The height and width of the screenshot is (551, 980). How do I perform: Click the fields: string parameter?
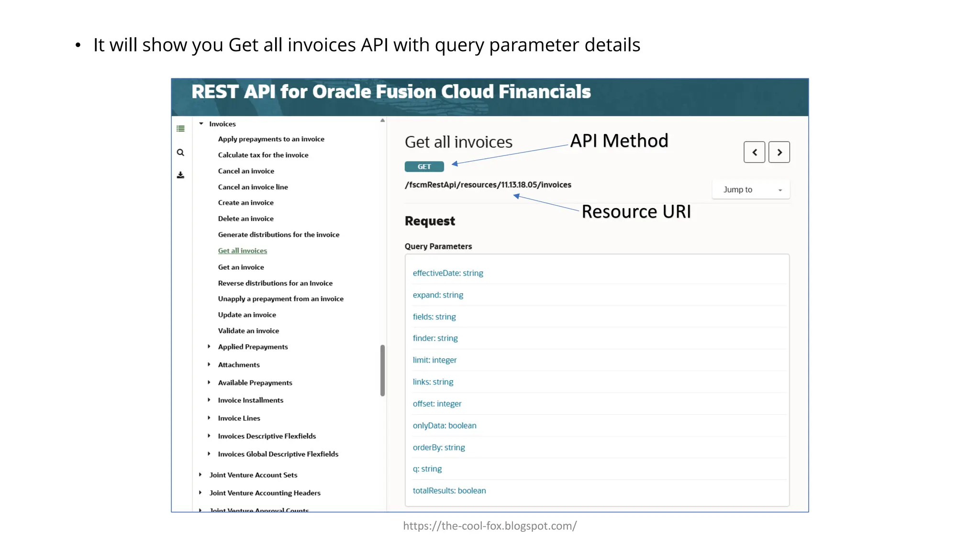point(434,317)
